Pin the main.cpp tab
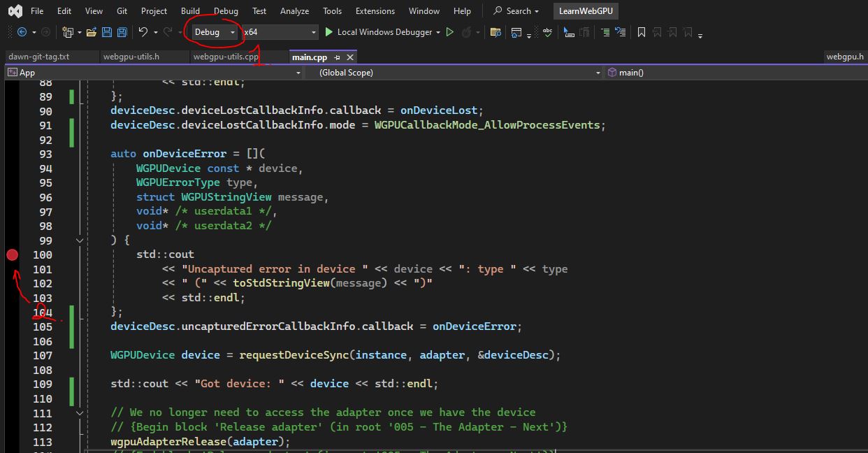Screen dimensions: 868x453 tap(338, 57)
